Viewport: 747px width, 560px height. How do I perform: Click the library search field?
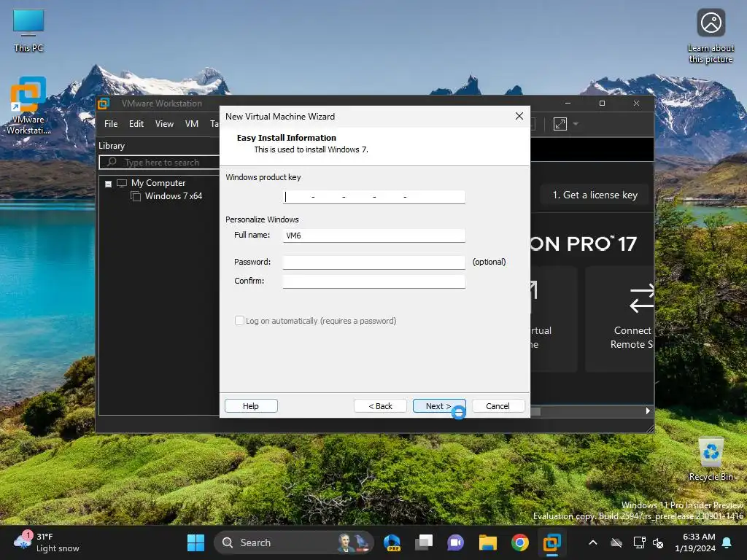pyautogui.click(x=159, y=163)
